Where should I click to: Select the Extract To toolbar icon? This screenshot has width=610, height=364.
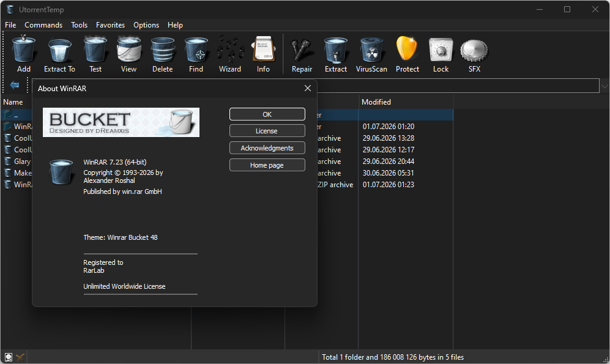click(x=59, y=50)
